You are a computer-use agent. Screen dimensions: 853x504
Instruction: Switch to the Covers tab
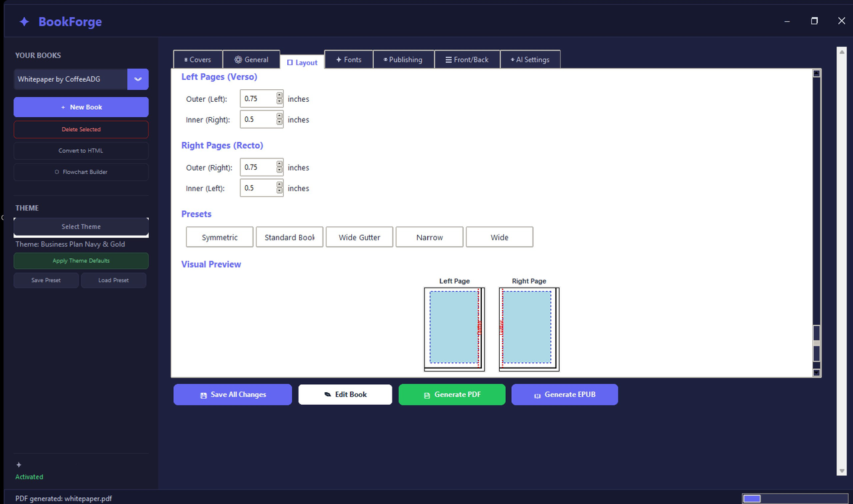198,59
